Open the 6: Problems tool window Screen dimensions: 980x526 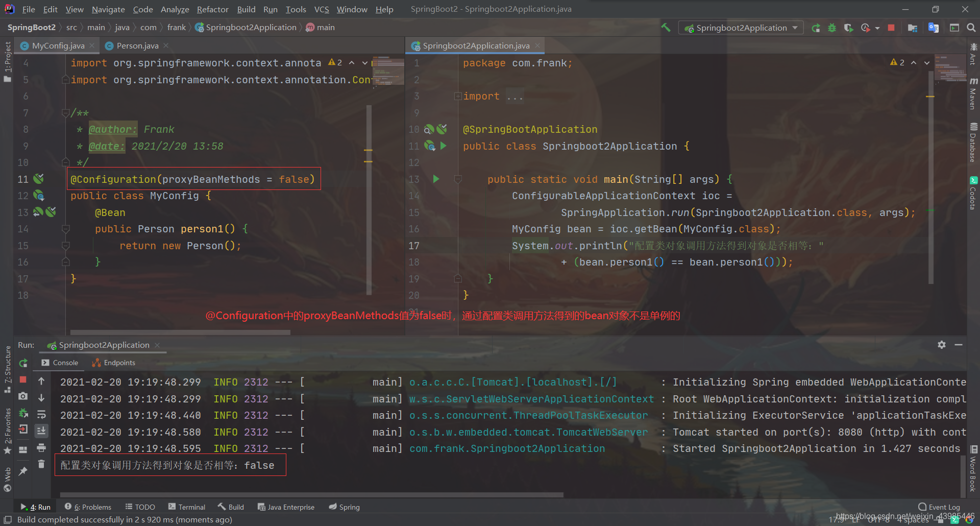(x=88, y=507)
